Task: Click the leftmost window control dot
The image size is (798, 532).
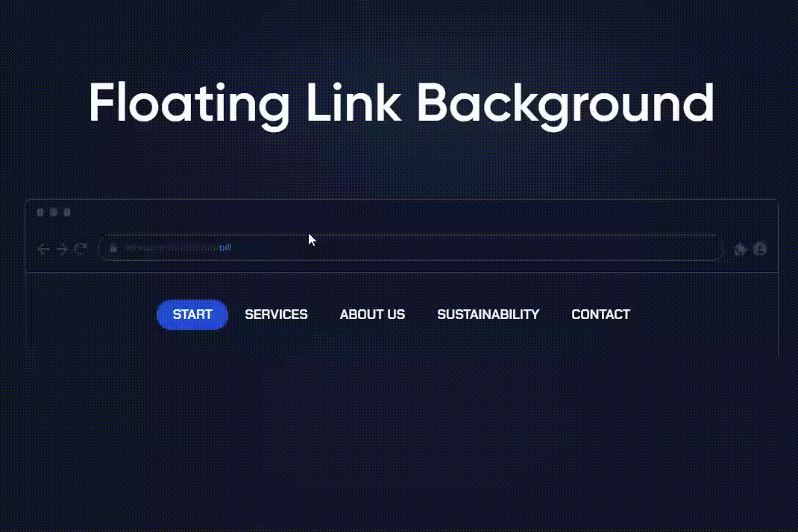Action: coord(40,212)
